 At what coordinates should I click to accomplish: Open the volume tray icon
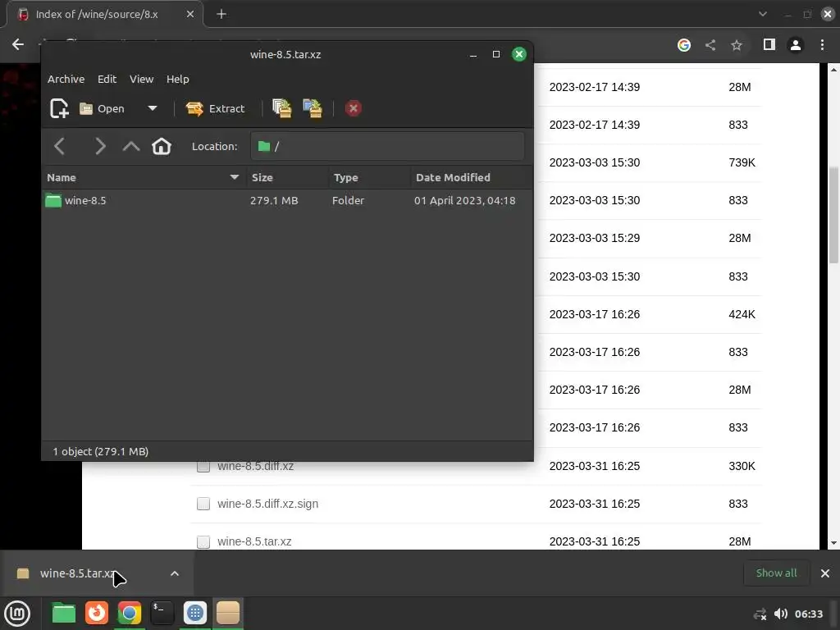(781, 614)
